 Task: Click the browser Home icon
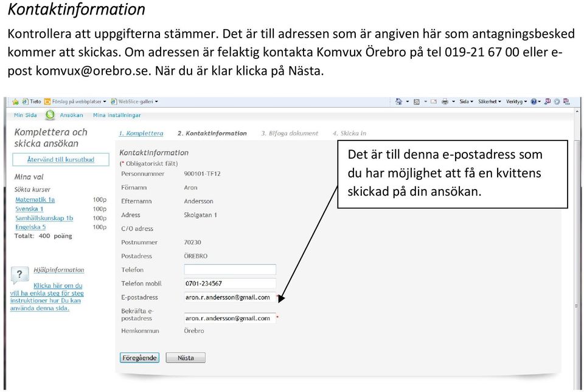pos(399,101)
